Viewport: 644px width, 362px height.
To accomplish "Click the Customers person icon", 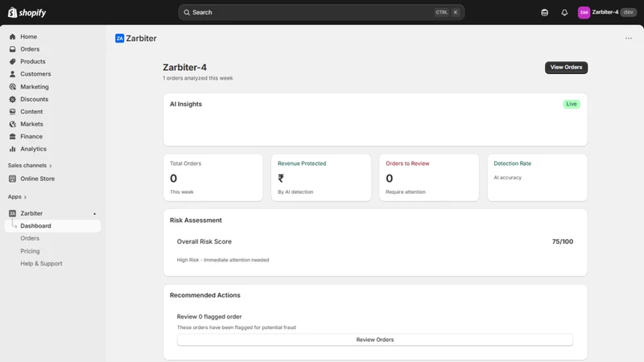I will (x=12, y=74).
